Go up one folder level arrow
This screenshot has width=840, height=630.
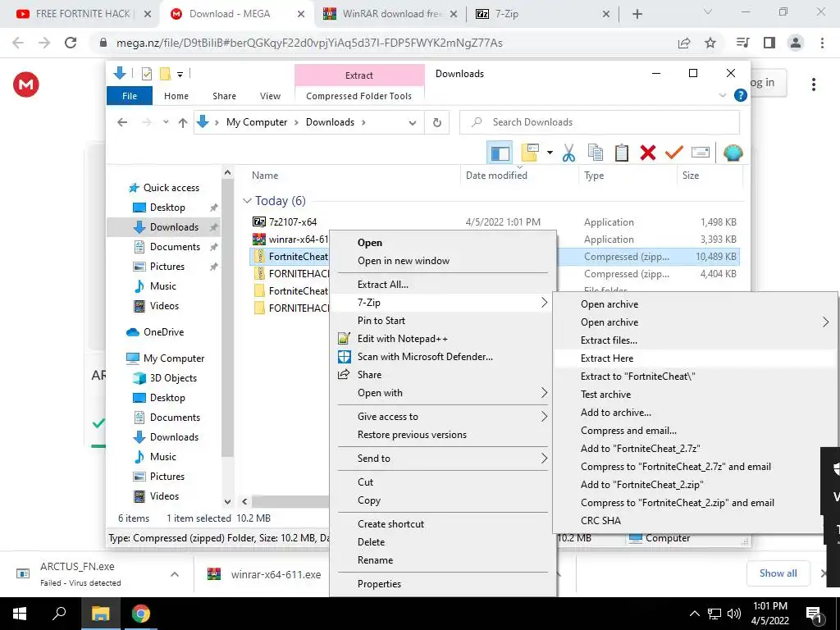coord(183,123)
